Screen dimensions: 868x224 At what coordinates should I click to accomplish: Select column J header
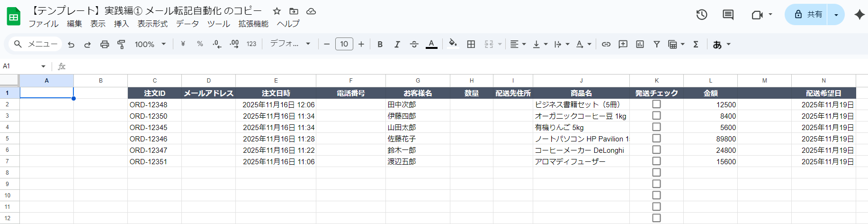coord(581,81)
